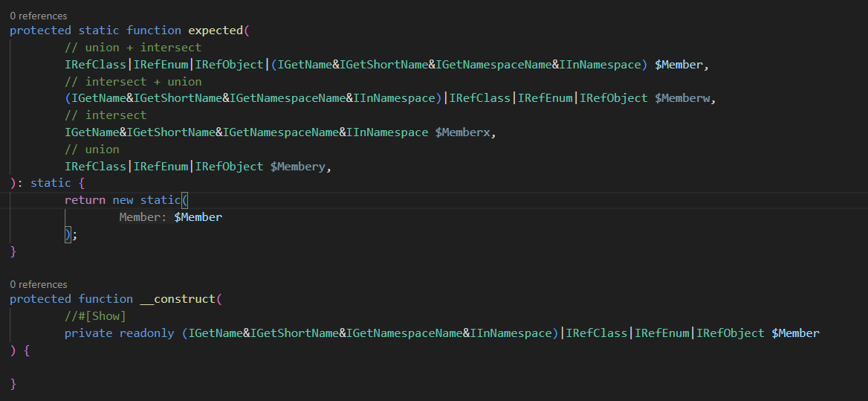Click the '// union' only comment line
This screenshot has height=401, width=868.
pyautogui.click(x=91, y=150)
